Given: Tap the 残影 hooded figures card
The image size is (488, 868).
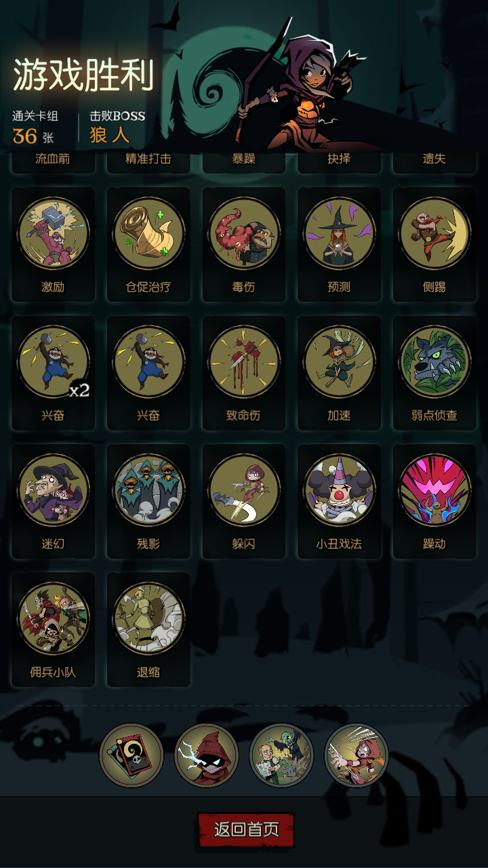Looking at the screenshot, I should pyautogui.click(x=148, y=490).
